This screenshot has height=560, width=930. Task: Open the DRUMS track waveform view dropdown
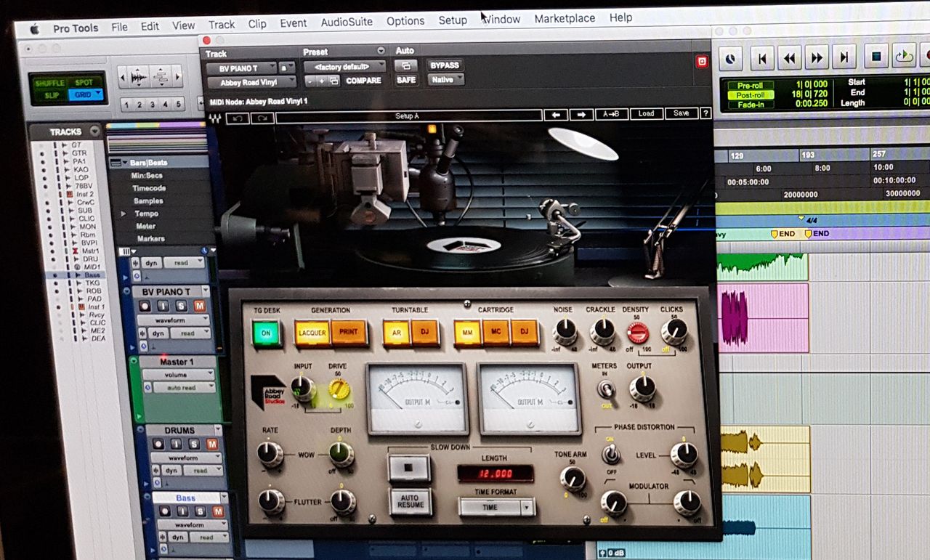[x=186, y=458]
